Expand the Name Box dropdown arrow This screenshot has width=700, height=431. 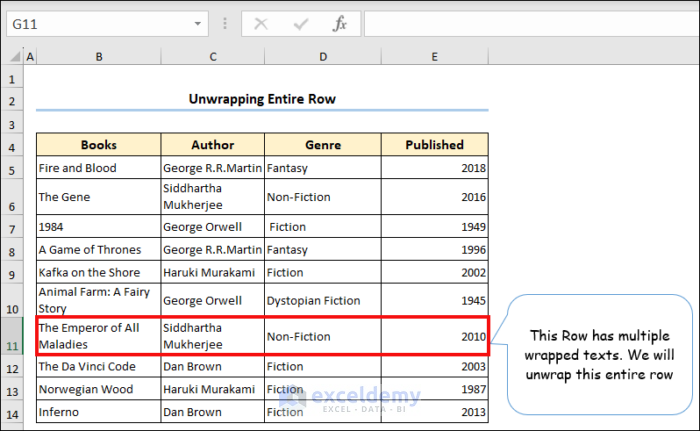pyautogui.click(x=197, y=24)
